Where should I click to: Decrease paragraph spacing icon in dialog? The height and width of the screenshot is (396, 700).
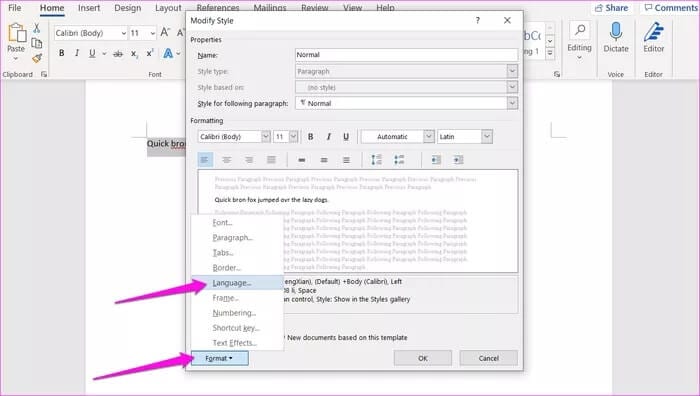tap(399, 160)
